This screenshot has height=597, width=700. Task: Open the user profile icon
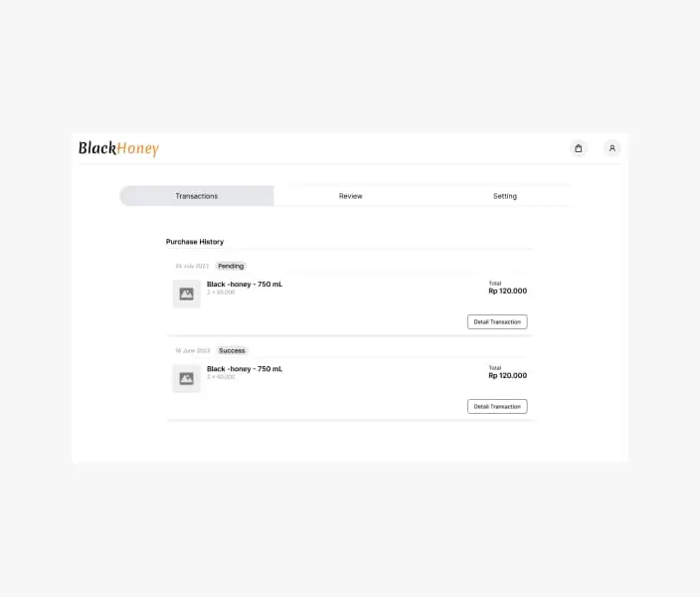(612, 148)
